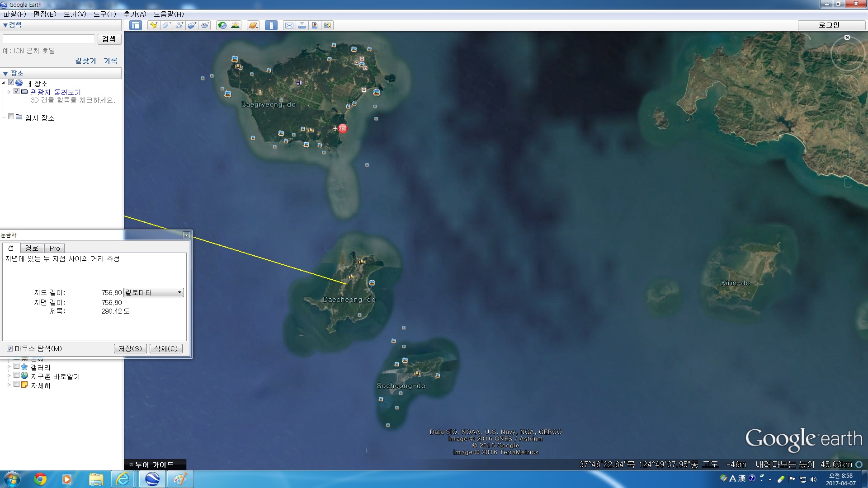Click the view in Google Maps icon
Viewport: 868px width, 488px height.
[x=327, y=25]
